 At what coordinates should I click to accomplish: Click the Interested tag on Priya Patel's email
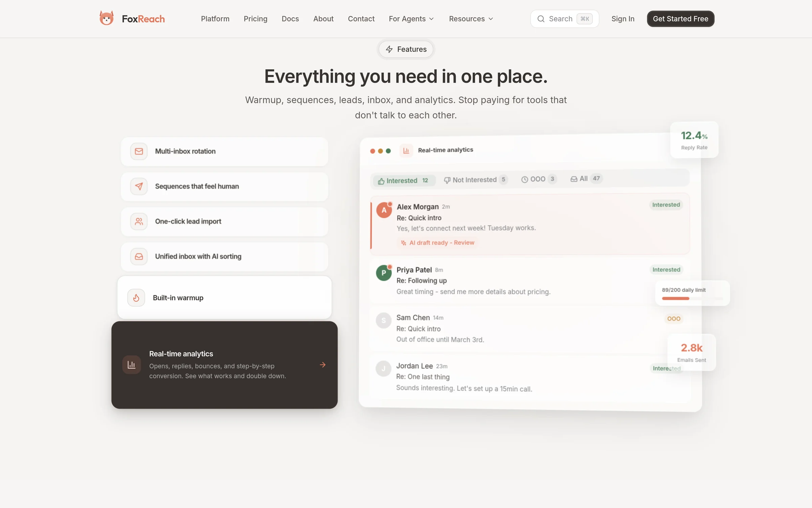click(x=666, y=270)
